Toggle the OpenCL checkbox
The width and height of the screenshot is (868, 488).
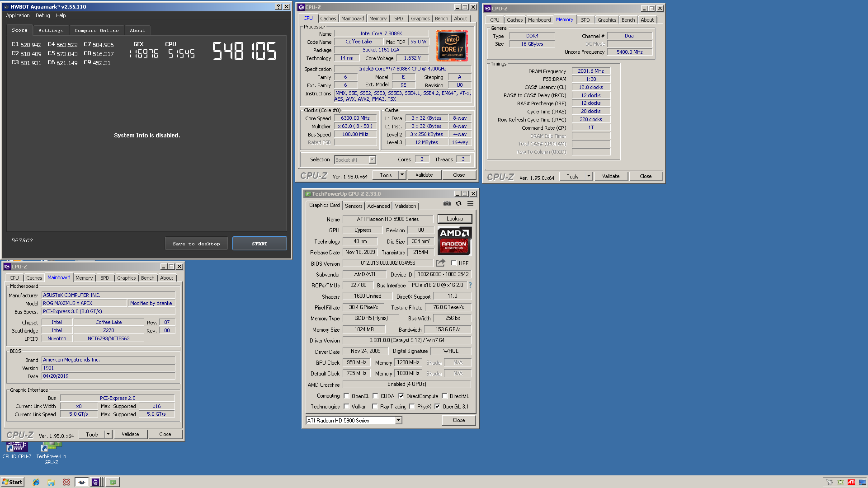coord(346,396)
